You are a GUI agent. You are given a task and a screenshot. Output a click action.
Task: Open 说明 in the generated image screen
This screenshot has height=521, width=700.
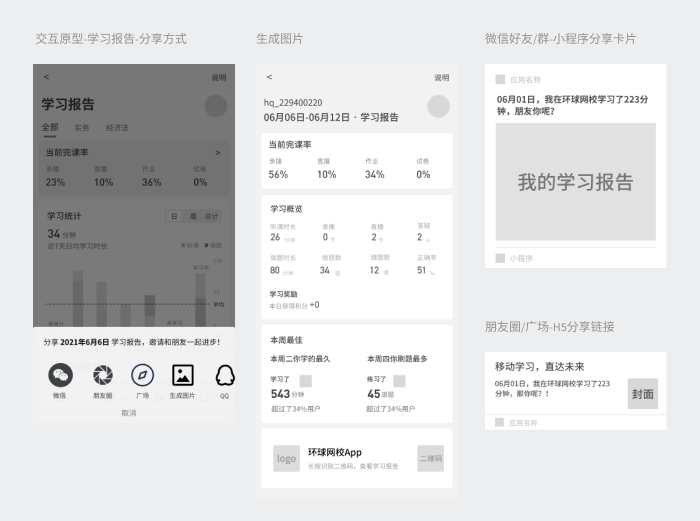point(442,78)
